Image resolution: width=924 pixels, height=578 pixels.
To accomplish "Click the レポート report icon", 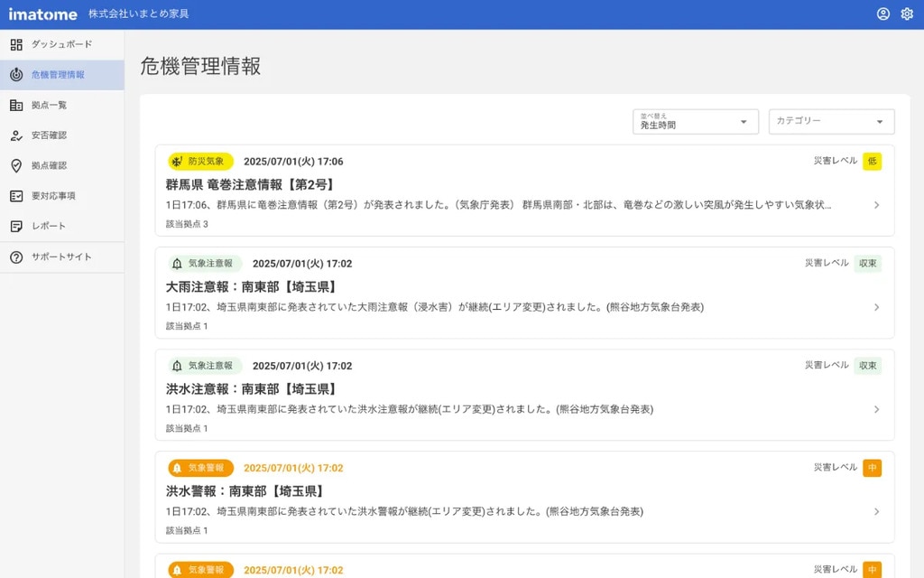I will click(16, 226).
